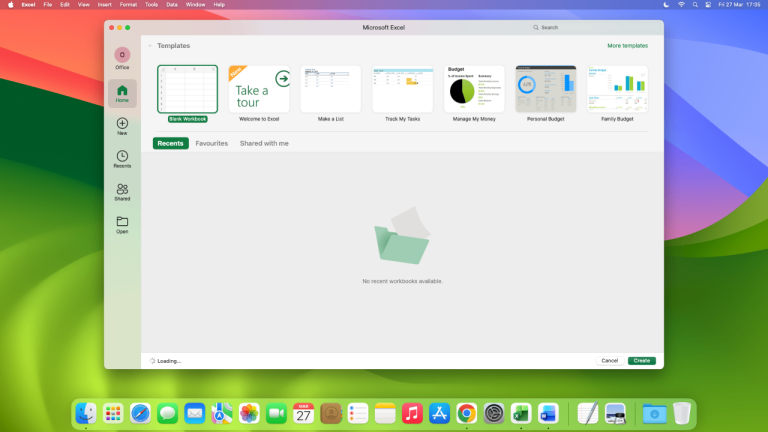Viewport: 768px width, 432px height.
Task: Select the Home icon in sidebar
Action: 122,92
